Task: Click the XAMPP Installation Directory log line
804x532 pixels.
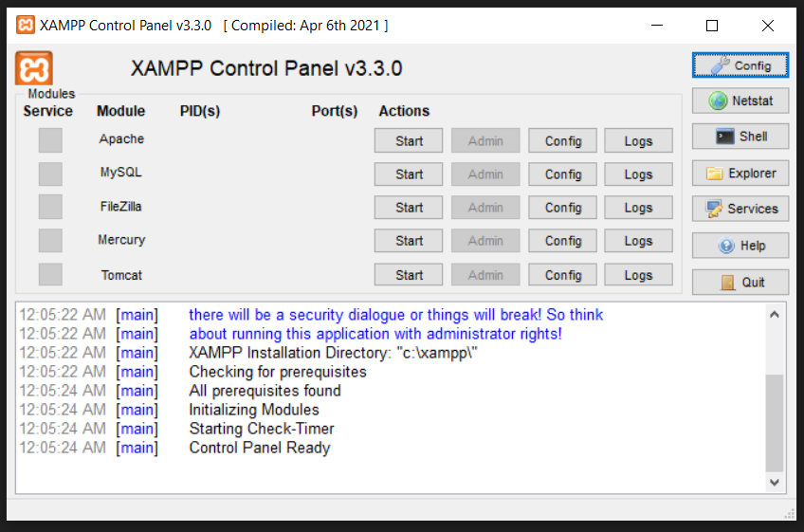Action: (333, 353)
